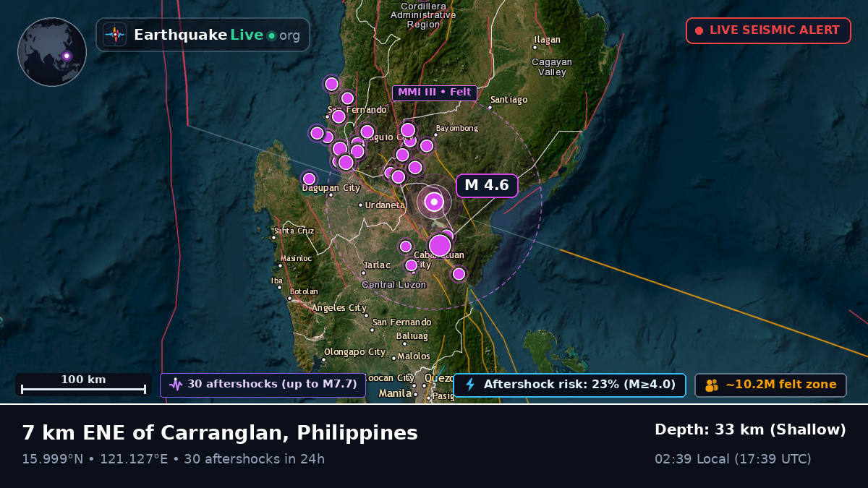The image size is (868, 488).
Task: Open the 30 aftershocks (up to M7.7) badge
Action: point(263,385)
